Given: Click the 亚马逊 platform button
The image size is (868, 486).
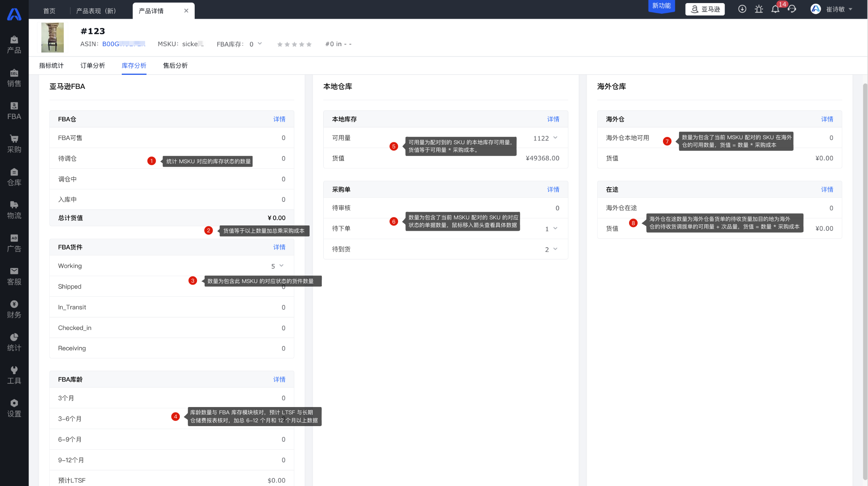Looking at the screenshot, I should (705, 9).
